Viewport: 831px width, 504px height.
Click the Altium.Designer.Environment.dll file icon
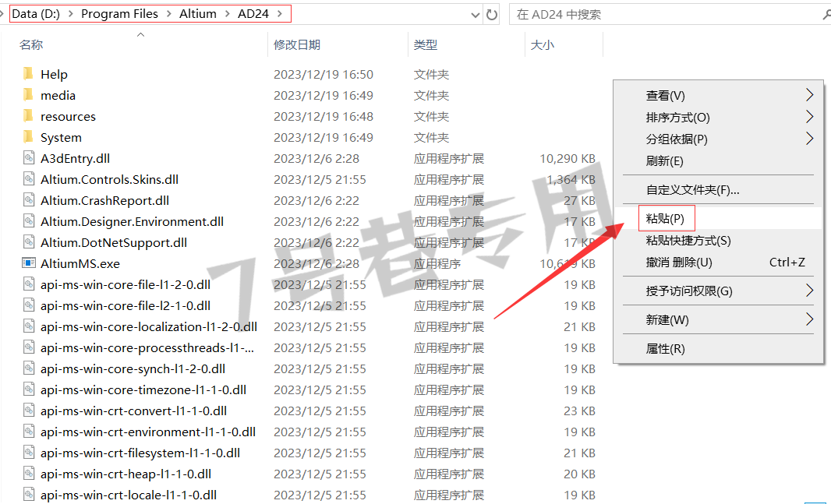click(29, 221)
